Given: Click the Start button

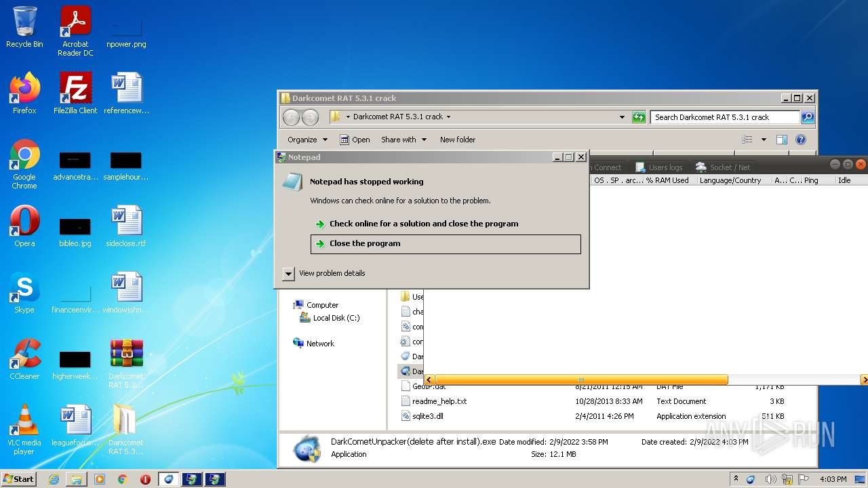Looking at the screenshot, I should click(18, 479).
